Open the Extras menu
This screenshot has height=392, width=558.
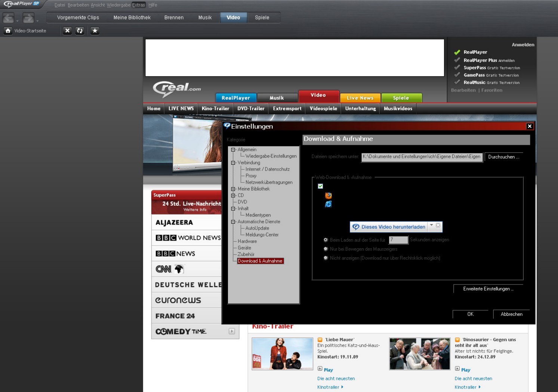(x=139, y=5)
